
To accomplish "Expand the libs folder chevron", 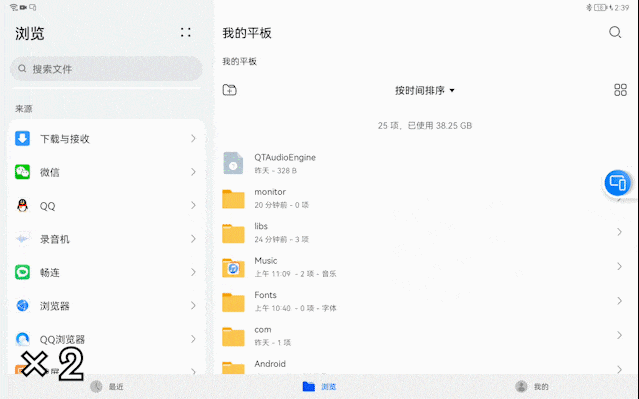I will point(619,232).
